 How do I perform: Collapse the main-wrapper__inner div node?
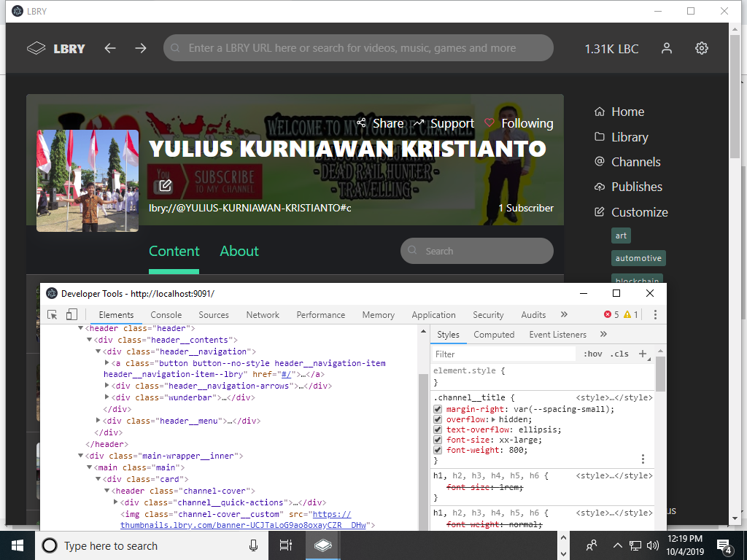(x=80, y=456)
